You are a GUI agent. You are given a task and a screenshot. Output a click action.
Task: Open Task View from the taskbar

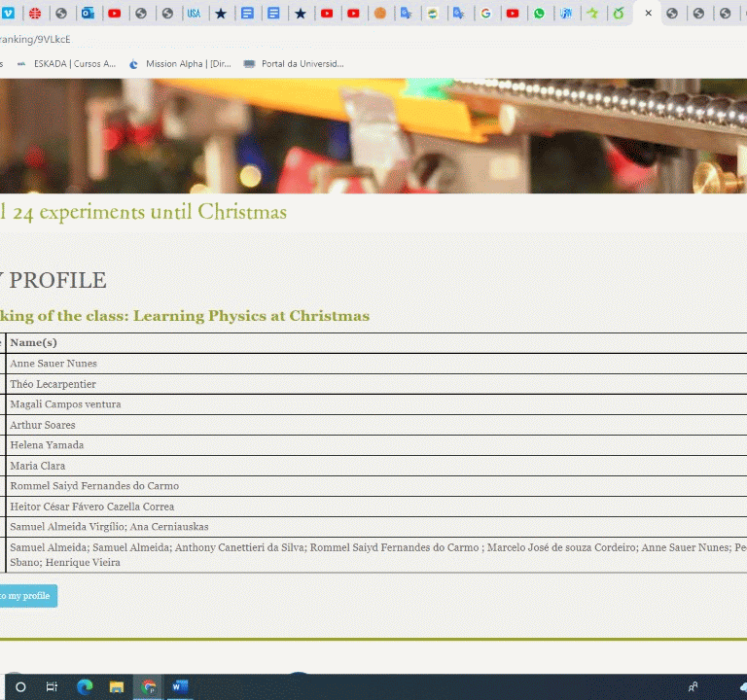(52, 686)
